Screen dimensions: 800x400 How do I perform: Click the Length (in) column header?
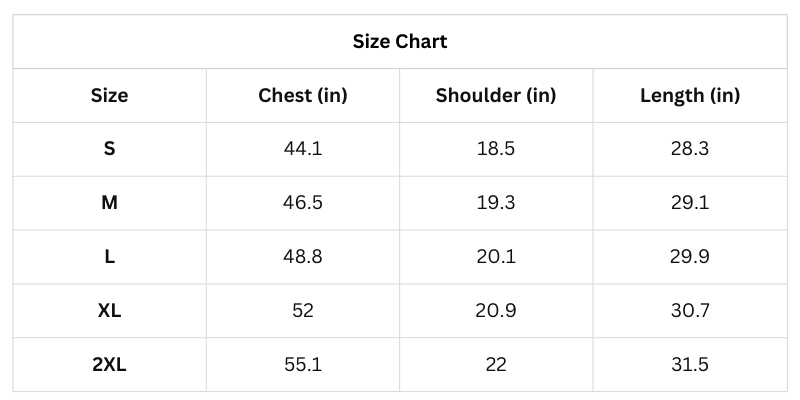click(690, 96)
